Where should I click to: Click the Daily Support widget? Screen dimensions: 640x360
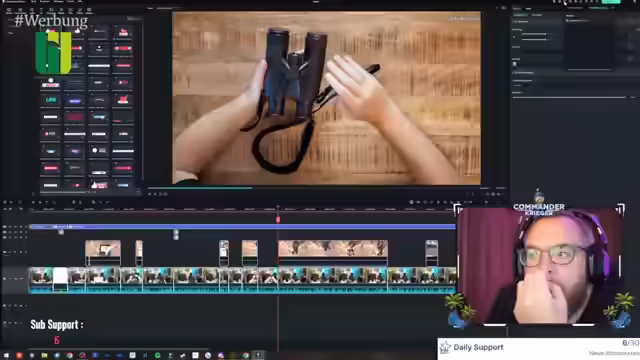[x=539, y=349]
